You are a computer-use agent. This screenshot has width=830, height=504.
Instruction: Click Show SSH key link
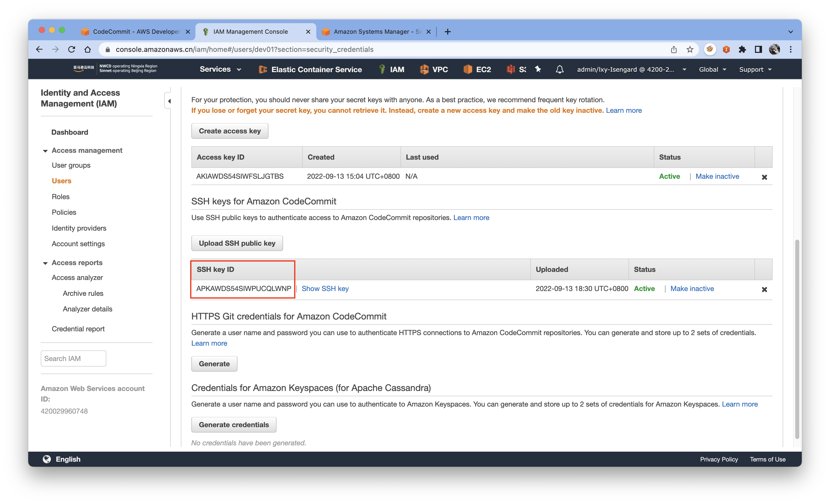[325, 289]
